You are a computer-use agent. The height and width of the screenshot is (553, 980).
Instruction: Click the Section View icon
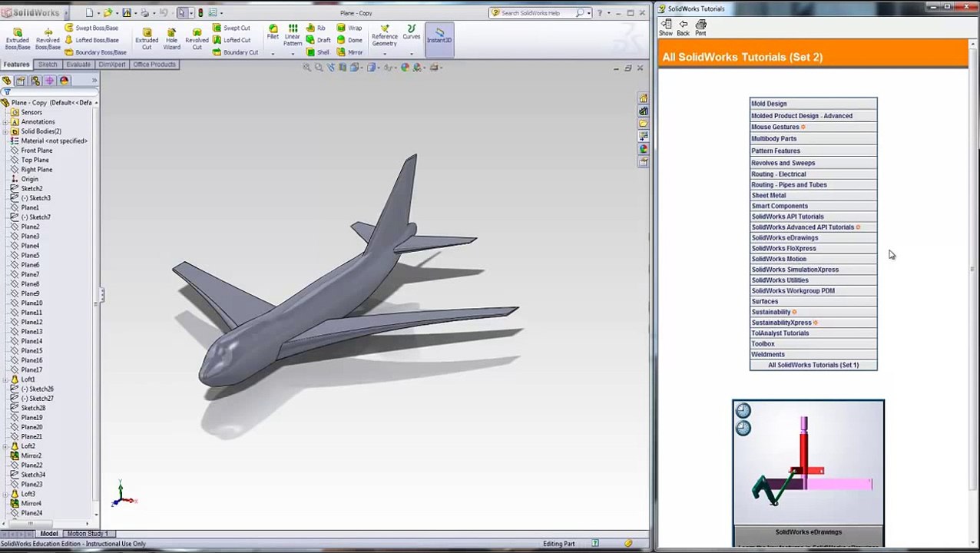343,68
